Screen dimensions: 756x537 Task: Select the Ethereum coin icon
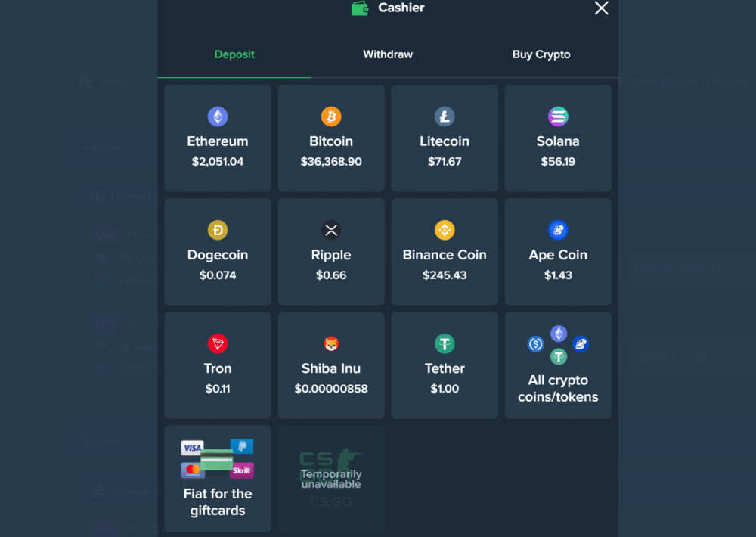(x=218, y=116)
